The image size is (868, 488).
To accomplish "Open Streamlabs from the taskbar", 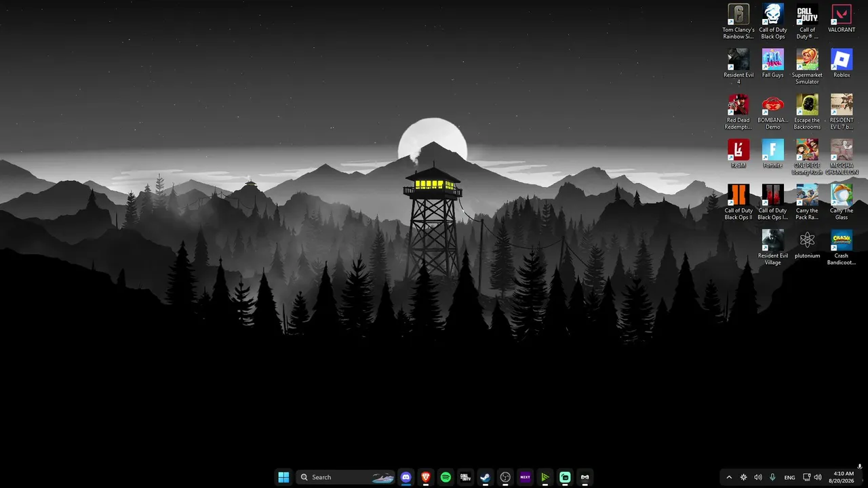I will pyautogui.click(x=565, y=477).
